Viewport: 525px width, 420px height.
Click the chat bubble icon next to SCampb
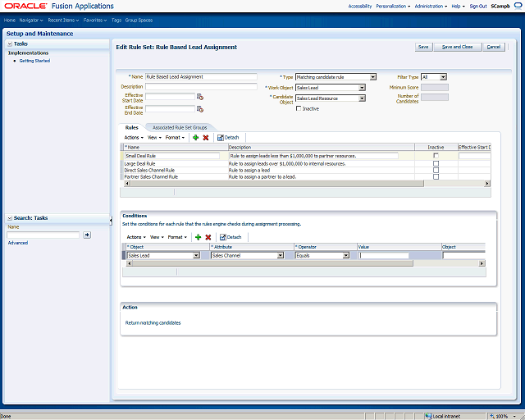tap(518, 6)
